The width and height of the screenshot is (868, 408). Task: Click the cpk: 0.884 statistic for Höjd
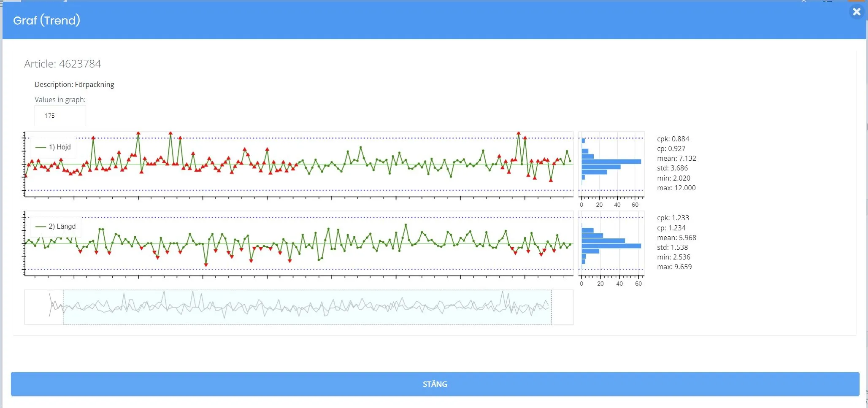coord(673,139)
